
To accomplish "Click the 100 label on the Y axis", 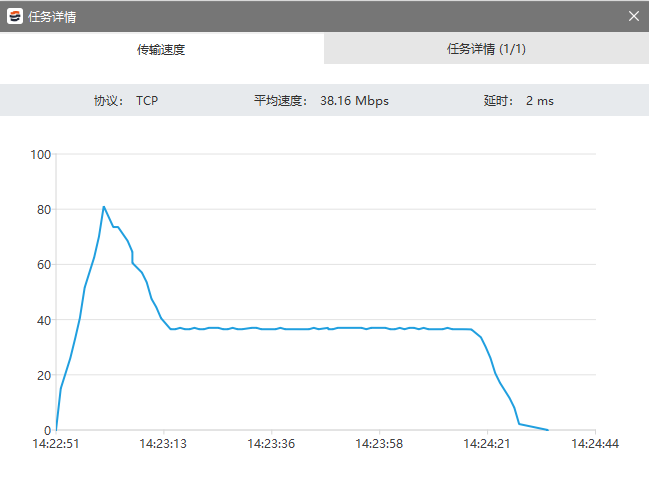I will [x=40, y=154].
